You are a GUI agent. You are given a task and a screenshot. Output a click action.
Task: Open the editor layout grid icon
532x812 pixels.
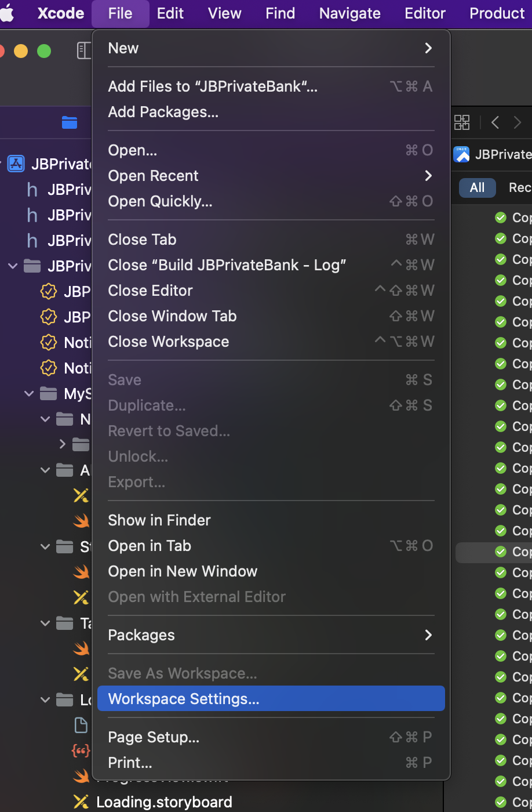462,122
